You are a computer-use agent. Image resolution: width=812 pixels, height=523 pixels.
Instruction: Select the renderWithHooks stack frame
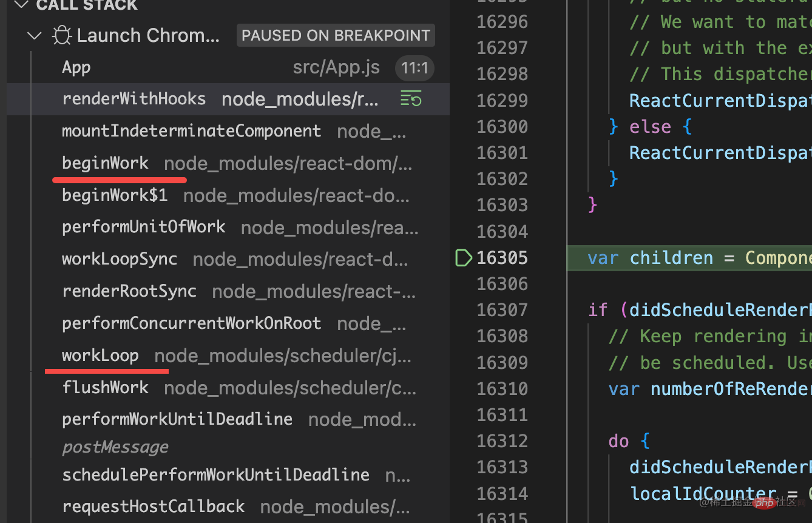pyautogui.click(x=228, y=99)
